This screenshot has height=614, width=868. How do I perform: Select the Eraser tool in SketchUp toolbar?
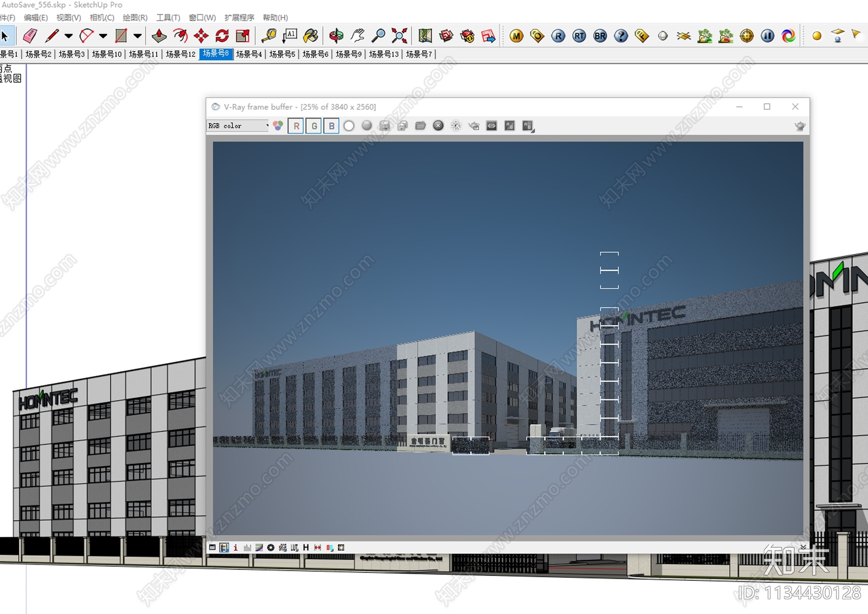click(30, 36)
